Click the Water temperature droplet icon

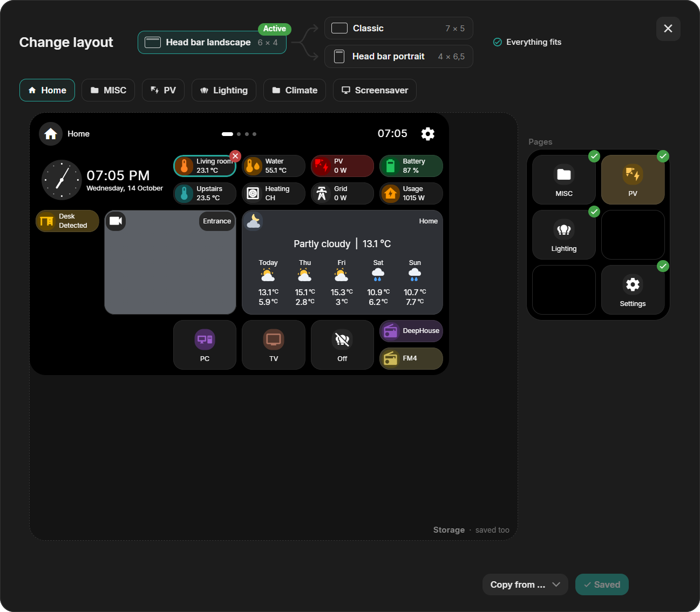coord(253,166)
